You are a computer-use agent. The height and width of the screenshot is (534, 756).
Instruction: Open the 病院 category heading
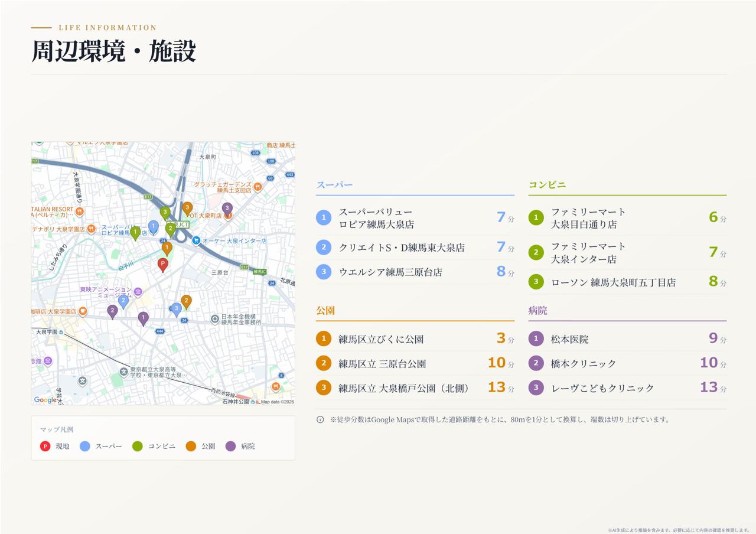point(538,311)
